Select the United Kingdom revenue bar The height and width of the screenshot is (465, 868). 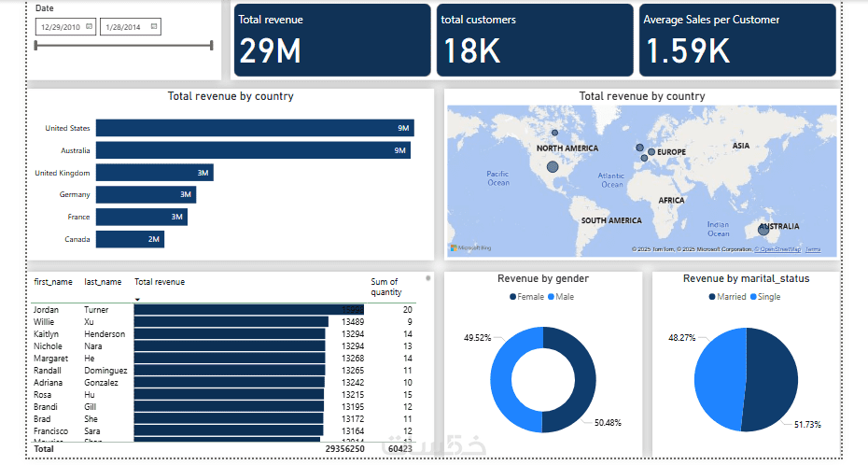(x=154, y=173)
